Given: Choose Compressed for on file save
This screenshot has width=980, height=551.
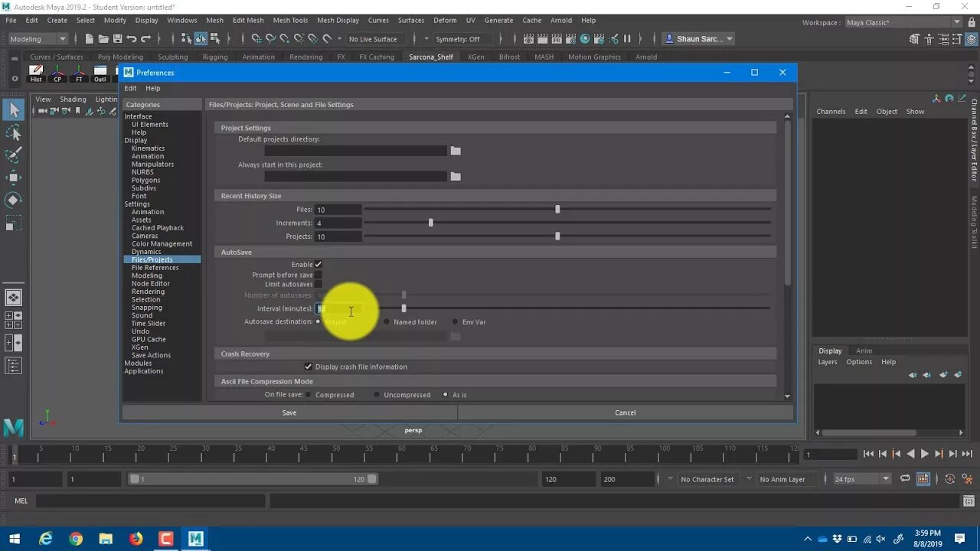Looking at the screenshot, I should 309,395.
